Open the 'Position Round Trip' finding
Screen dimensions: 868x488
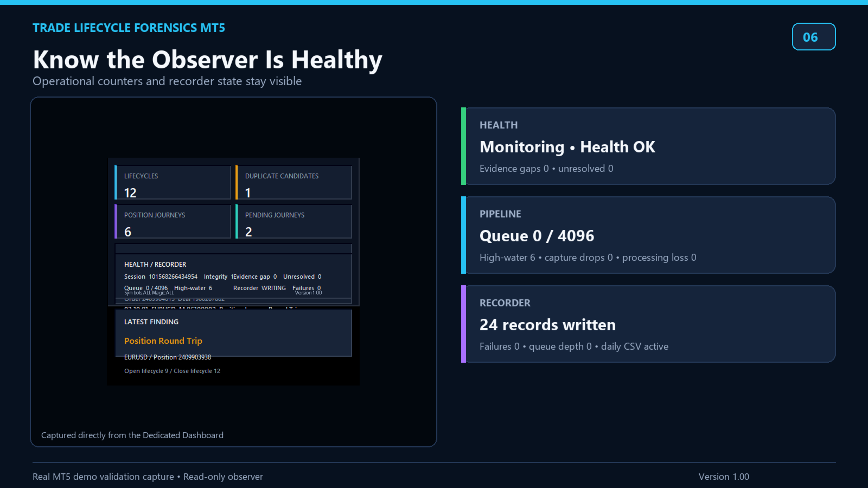[x=163, y=341]
